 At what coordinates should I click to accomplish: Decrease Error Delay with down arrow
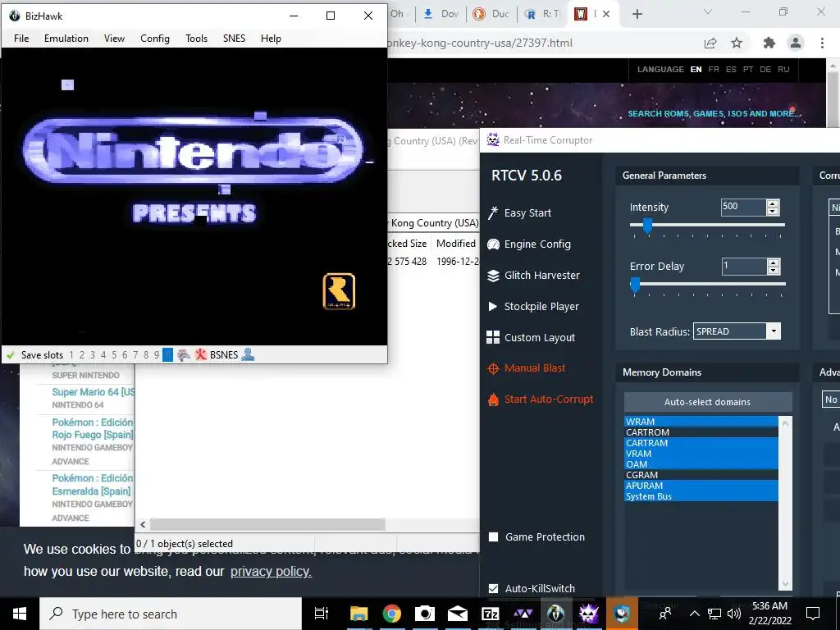tap(773, 270)
